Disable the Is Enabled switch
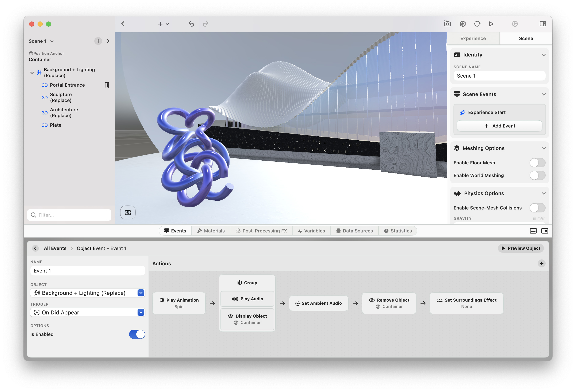This screenshot has width=576, height=392. click(x=137, y=334)
